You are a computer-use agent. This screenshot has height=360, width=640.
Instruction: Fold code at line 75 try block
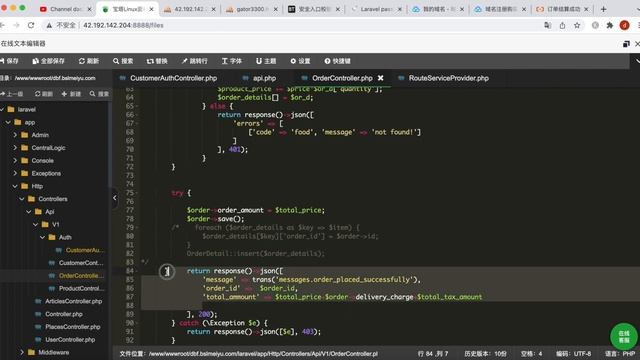coord(137,193)
